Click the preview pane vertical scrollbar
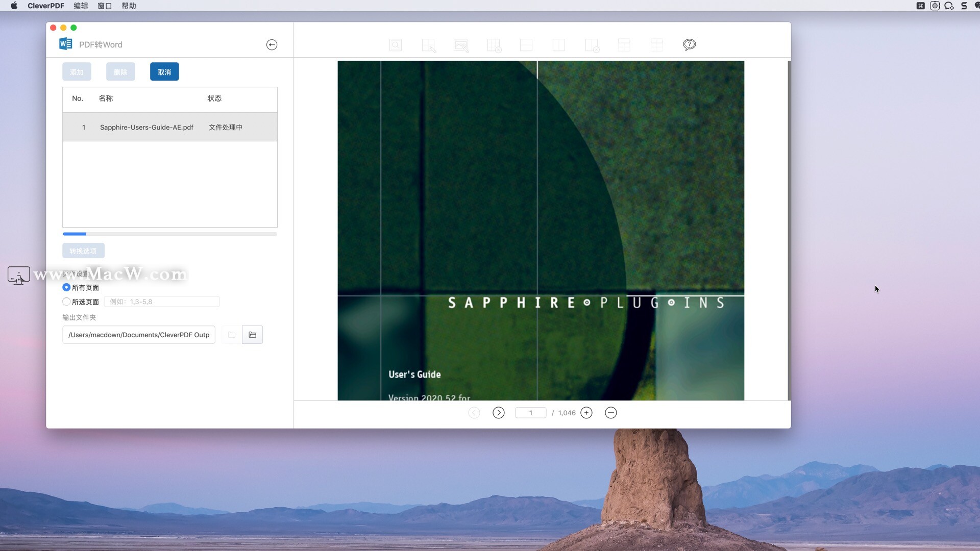The image size is (980, 551). [x=789, y=231]
